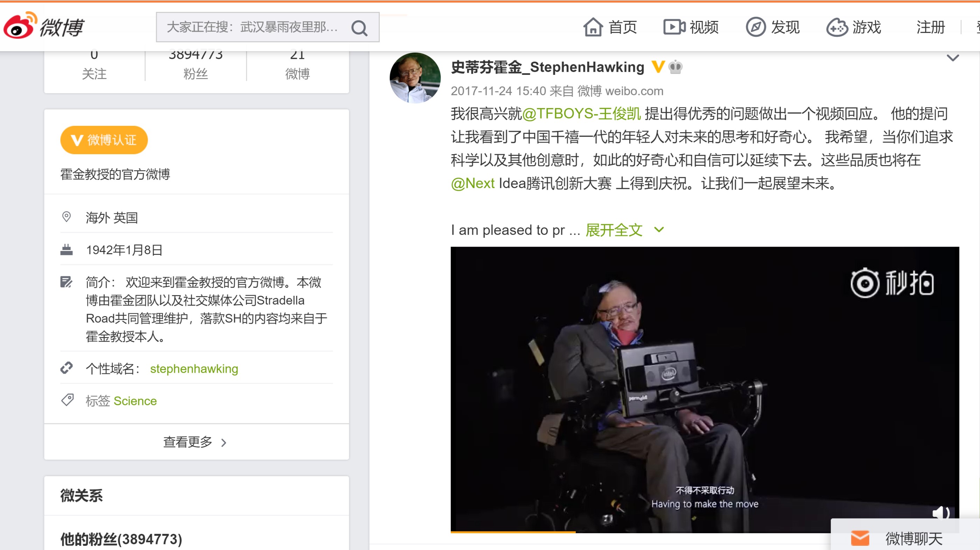
Task: Open the discover (发现) compass icon
Action: 755,27
